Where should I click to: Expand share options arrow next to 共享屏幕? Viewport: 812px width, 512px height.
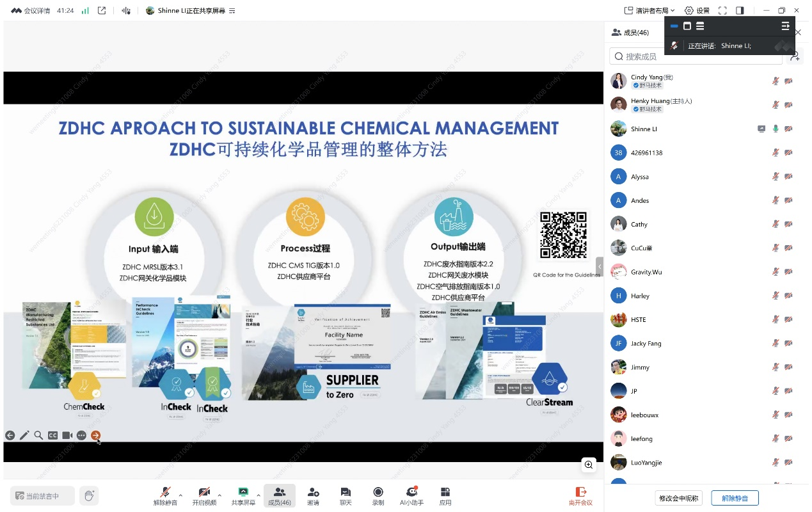tap(259, 495)
